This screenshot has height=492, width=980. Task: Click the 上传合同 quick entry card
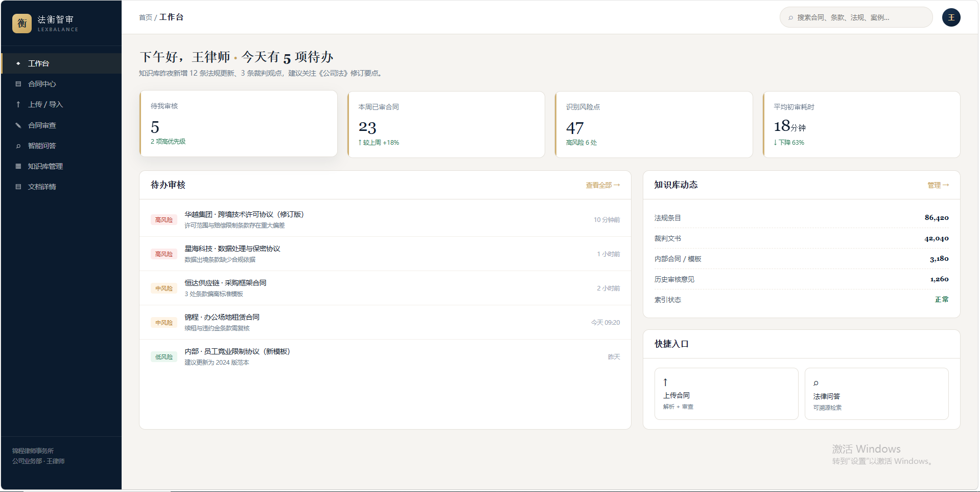tap(726, 394)
